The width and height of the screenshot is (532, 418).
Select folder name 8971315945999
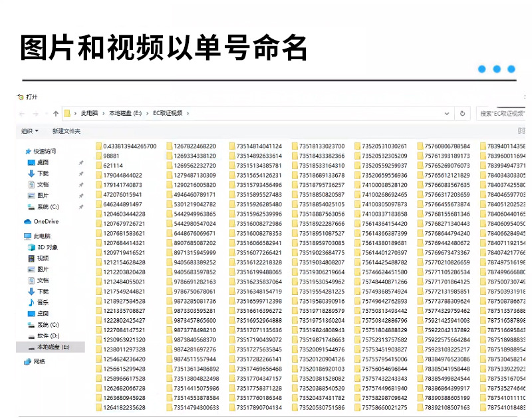pyautogui.click(x=195, y=253)
